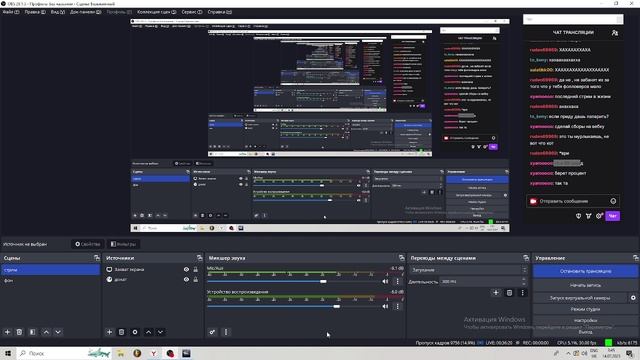The width and height of the screenshot is (640, 360).
Task: Open the Док-панели menu
Action: tap(85, 12)
